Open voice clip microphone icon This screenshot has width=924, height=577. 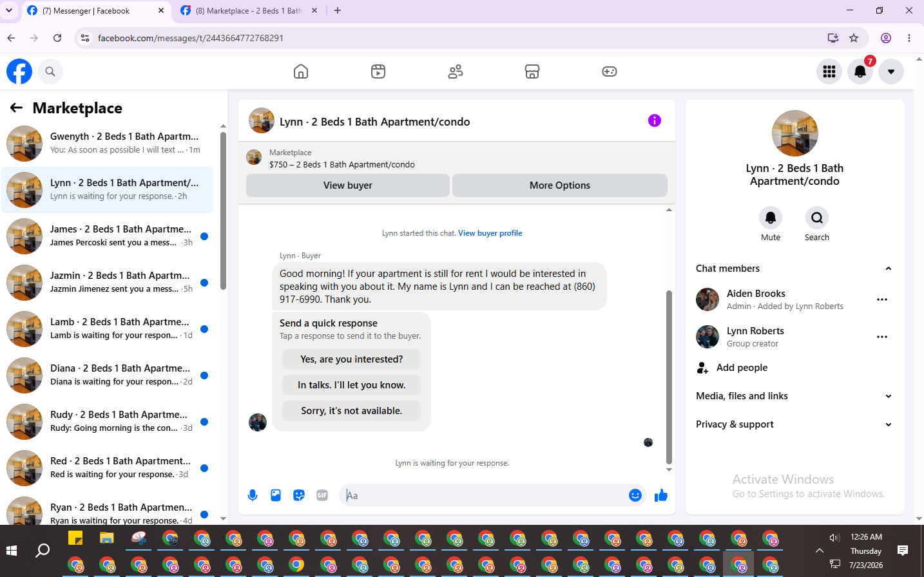[x=253, y=495]
